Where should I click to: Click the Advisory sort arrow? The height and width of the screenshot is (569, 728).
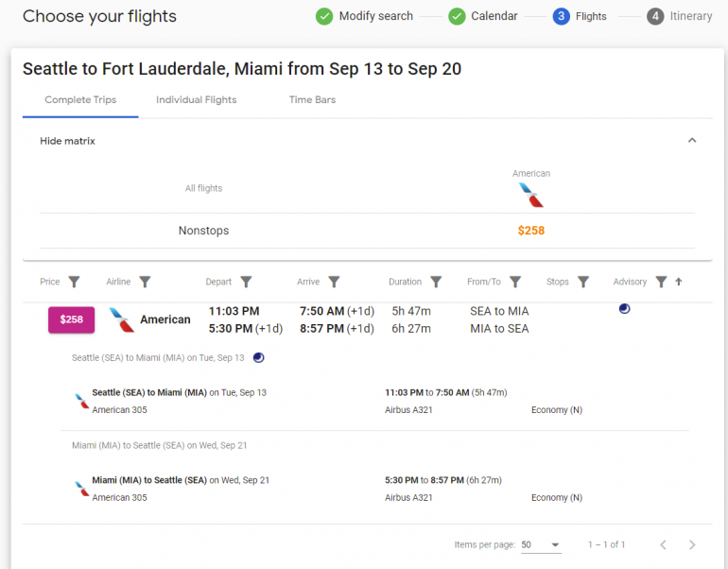[678, 282]
